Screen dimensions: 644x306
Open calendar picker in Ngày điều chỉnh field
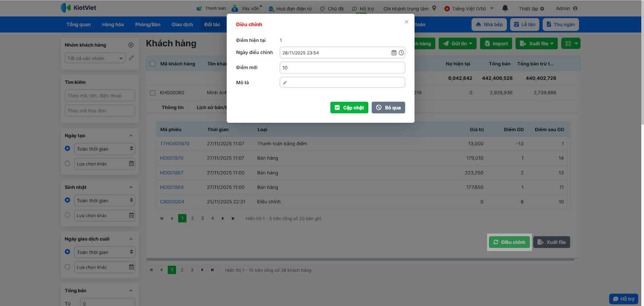tap(394, 53)
